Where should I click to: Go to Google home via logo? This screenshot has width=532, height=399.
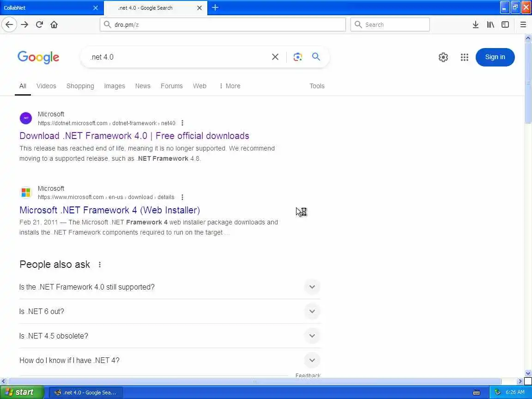click(38, 57)
